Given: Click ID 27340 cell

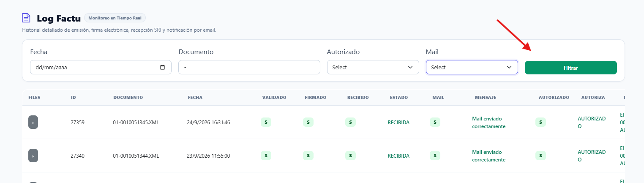Looking at the screenshot, I should point(78,156).
